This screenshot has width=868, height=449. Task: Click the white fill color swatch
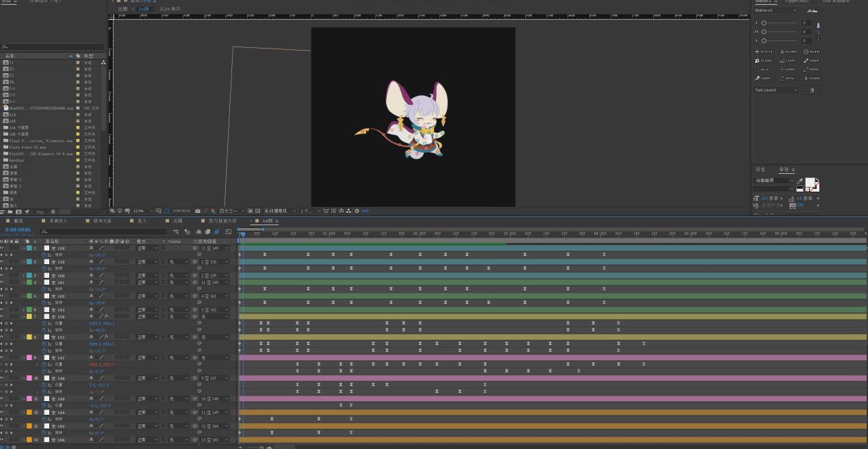pos(810,183)
